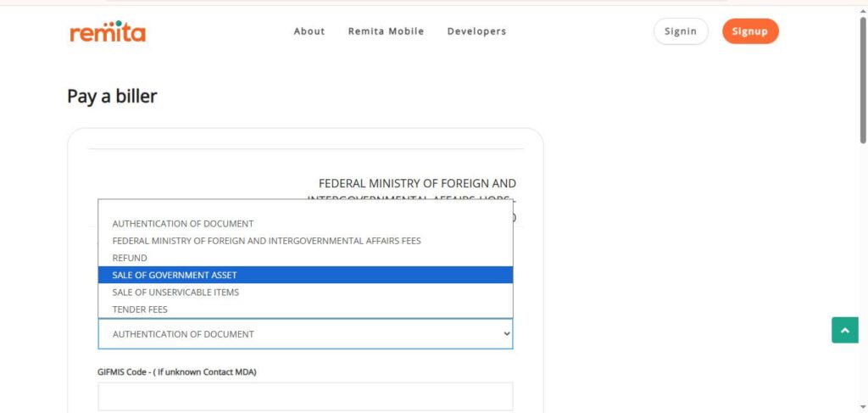Select SALE OF UNSERVICABLE ITEMS option
Viewport: 868px width, 413px height.
[305, 292]
